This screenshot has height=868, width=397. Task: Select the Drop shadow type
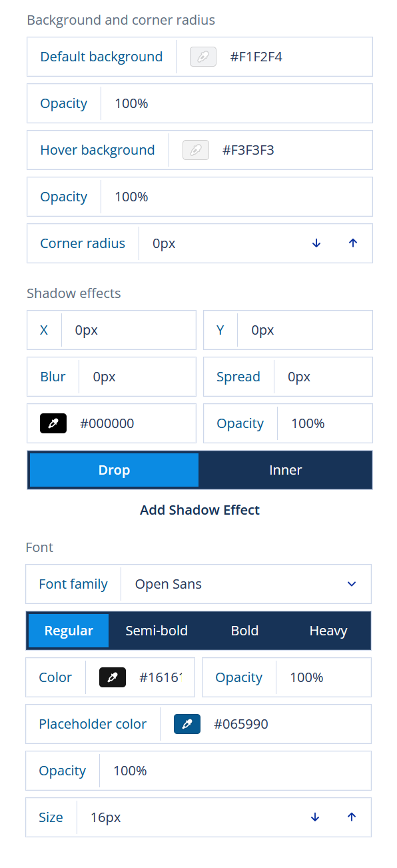coord(114,470)
